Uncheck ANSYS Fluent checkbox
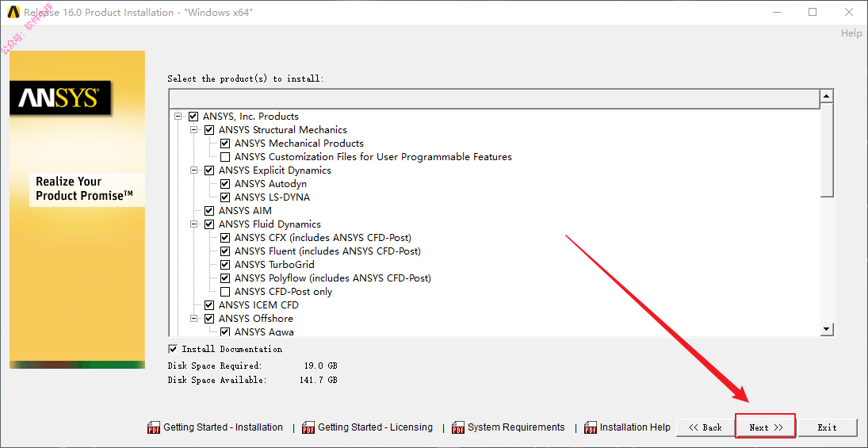Screen dimensions: 868x448 225,251
